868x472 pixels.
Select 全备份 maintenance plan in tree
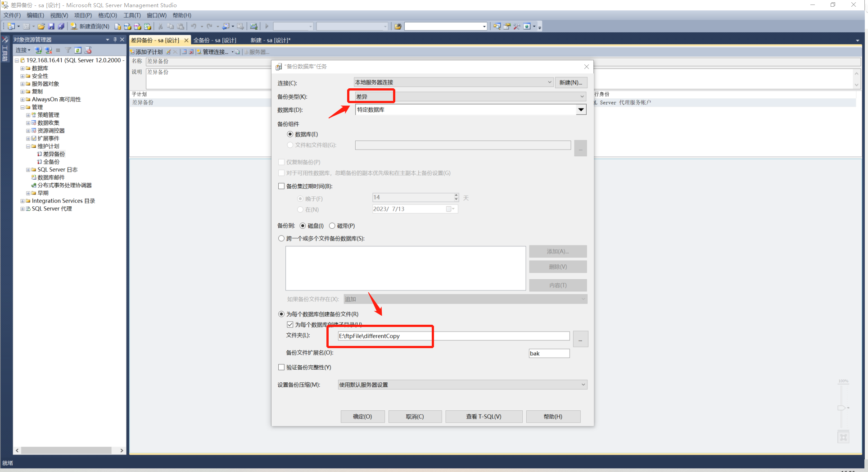pyautogui.click(x=51, y=162)
